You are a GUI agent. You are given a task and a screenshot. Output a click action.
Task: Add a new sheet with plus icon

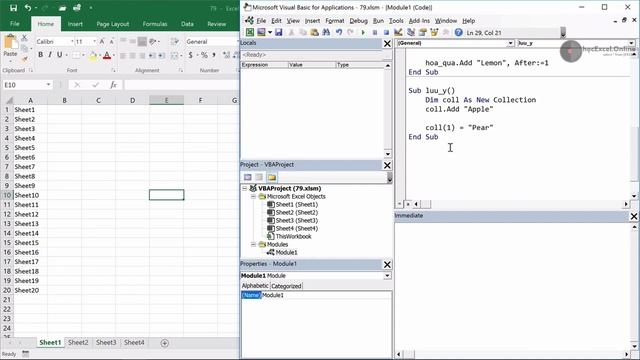(164, 343)
